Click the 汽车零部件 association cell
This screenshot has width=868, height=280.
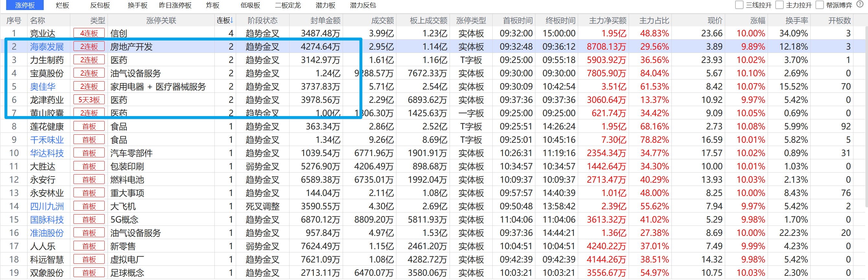coord(131,153)
